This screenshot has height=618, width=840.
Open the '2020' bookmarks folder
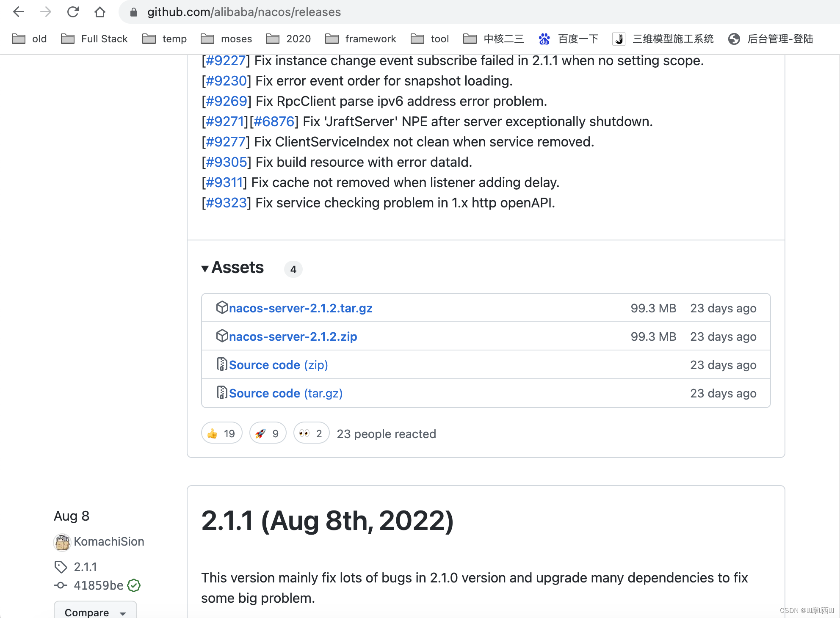point(288,39)
